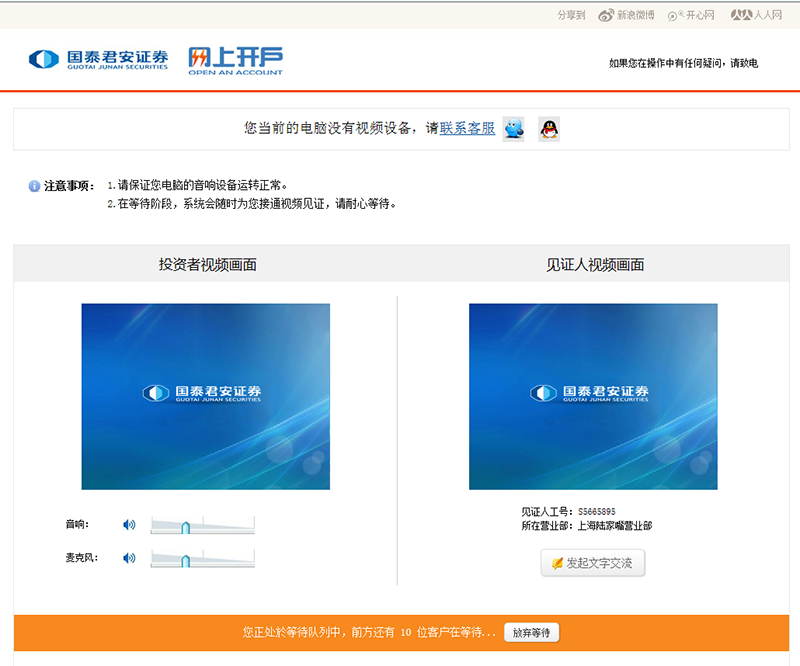Click the Kaixin network share icon
This screenshot has height=666, width=800.
click(675, 15)
